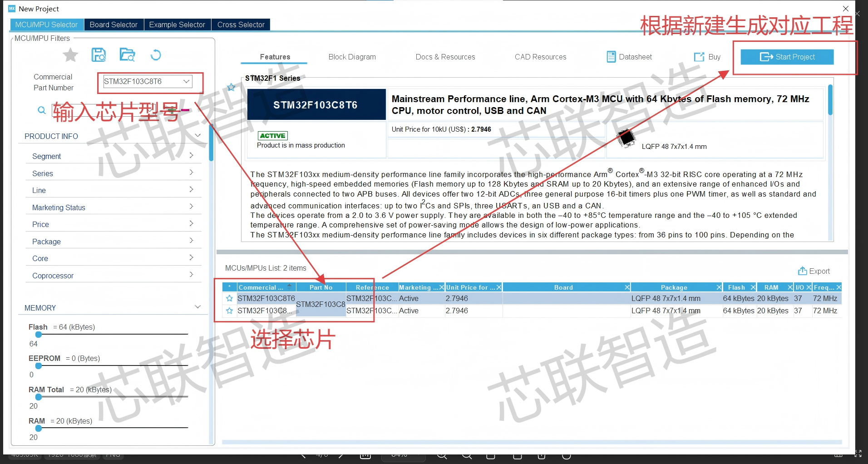Select the first STM32F103C8T6 row in list
This screenshot has height=464, width=868.
pyautogui.click(x=532, y=298)
